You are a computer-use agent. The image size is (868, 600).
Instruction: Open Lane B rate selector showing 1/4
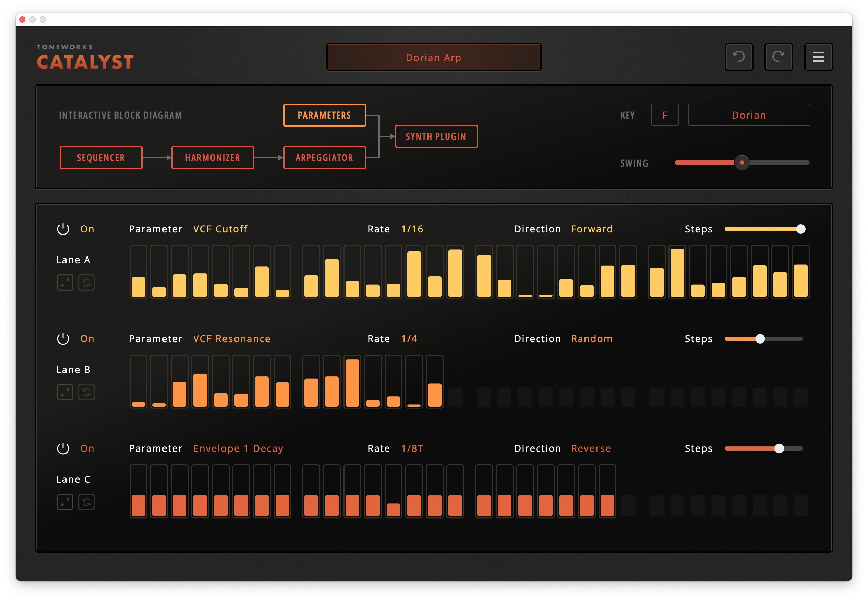(409, 338)
